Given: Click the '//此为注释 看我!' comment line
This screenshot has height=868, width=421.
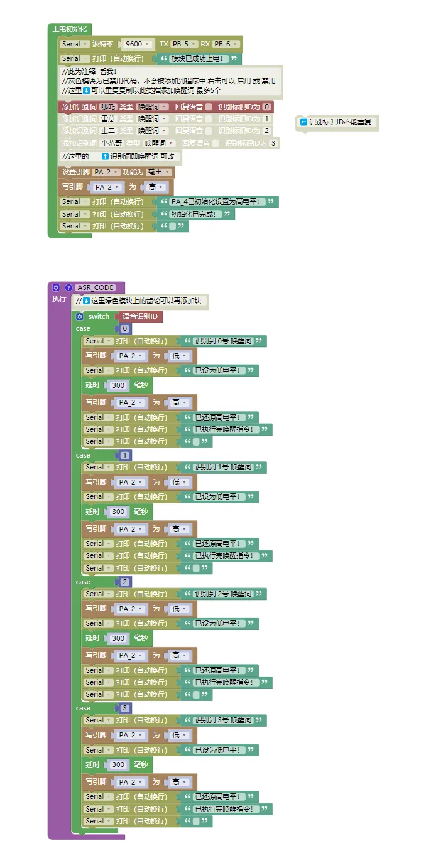Looking at the screenshot, I should click(89, 72).
